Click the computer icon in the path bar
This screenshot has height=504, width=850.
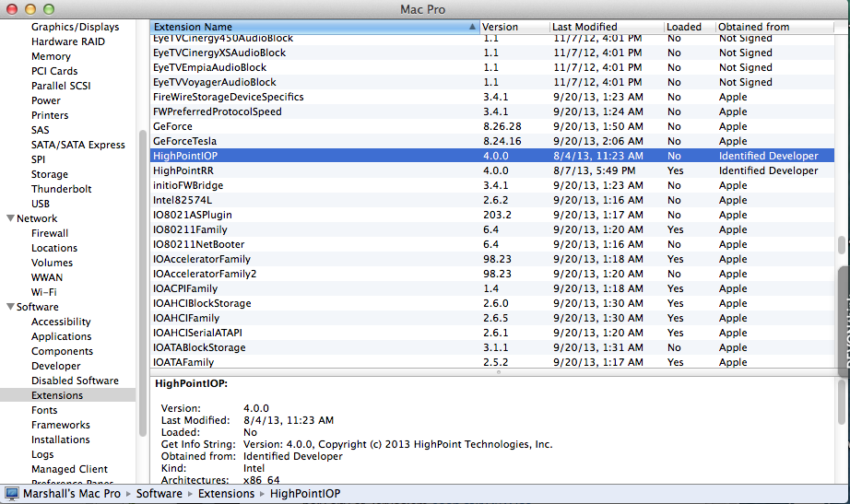click(11, 494)
